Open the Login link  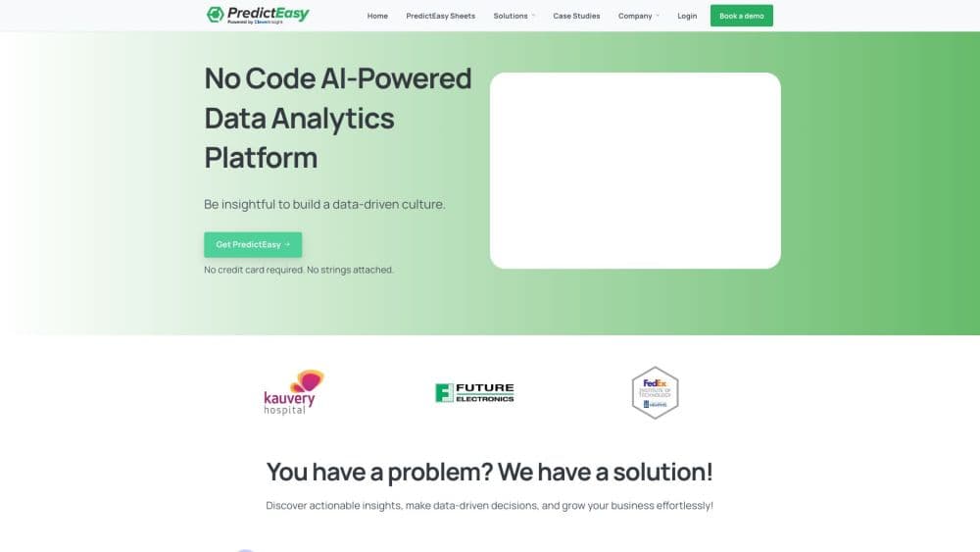(x=687, y=16)
